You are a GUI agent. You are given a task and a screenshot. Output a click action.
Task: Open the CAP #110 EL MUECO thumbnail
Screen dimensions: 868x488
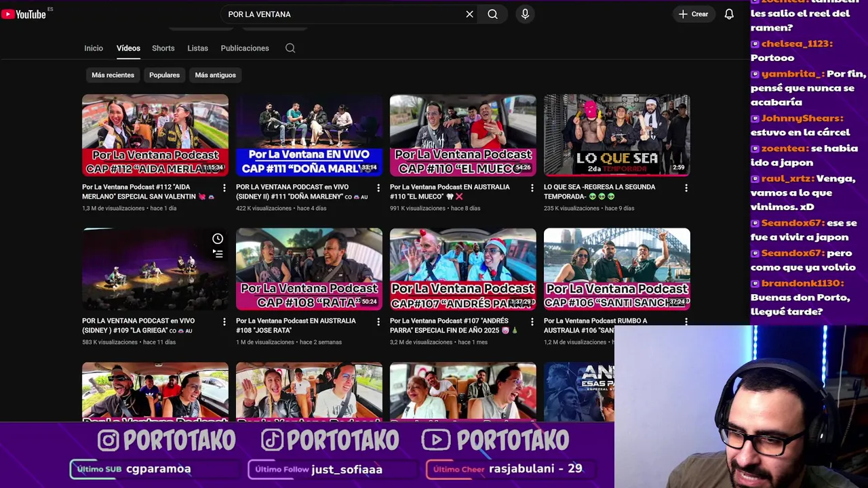tap(463, 135)
